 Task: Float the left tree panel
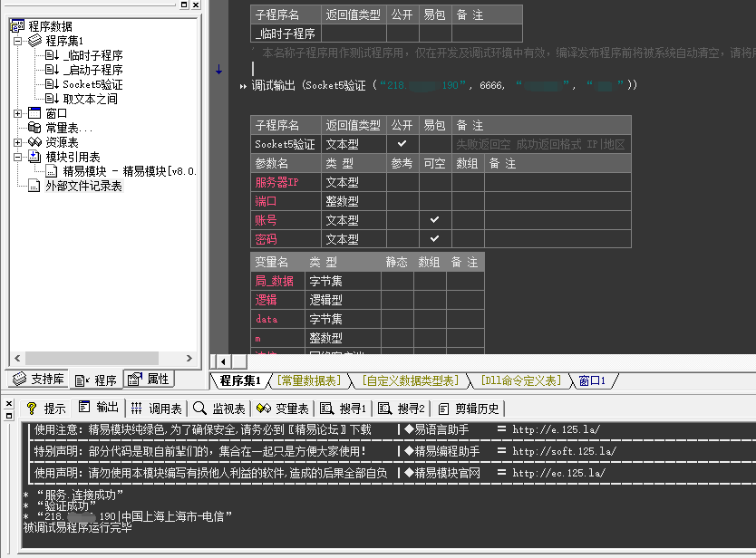point(184,5)
